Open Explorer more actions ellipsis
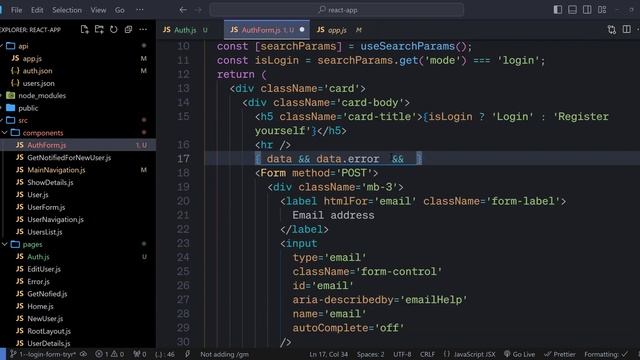This screenshot has height=360, width=640. [x=143, y=29]
